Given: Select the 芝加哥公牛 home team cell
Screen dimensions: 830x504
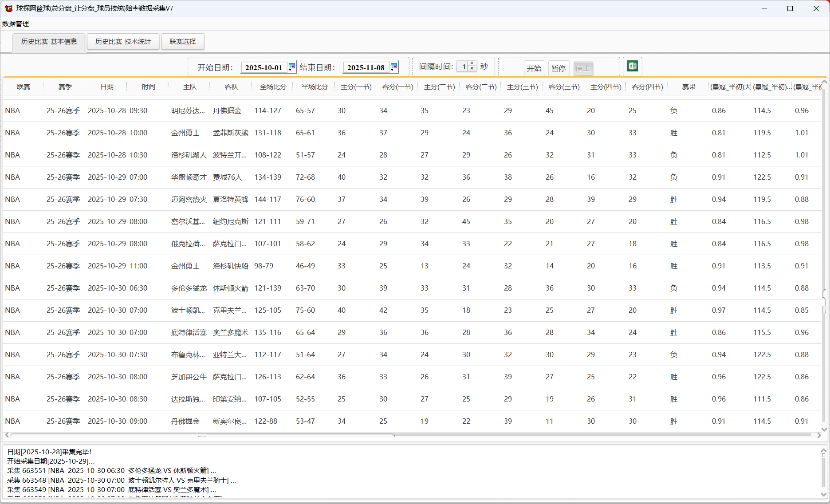Looking at the screenshot, I should 189,377.
